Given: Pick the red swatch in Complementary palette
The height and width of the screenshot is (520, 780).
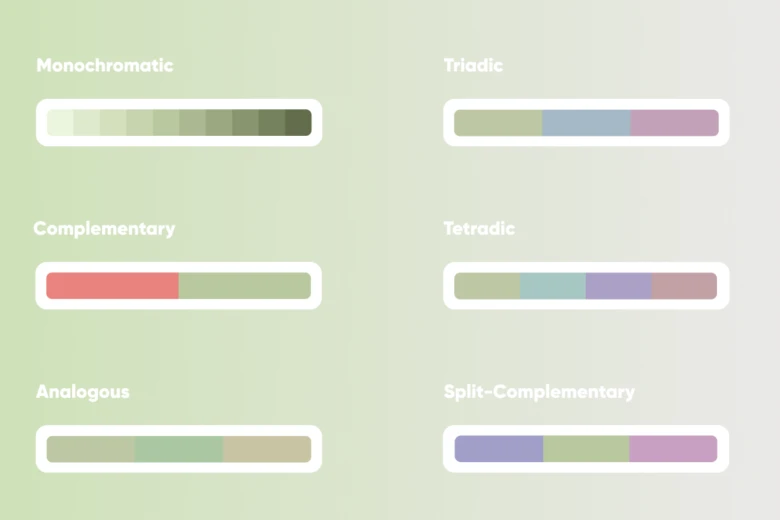Looking at the screenshot, I should tap(112, 286).
